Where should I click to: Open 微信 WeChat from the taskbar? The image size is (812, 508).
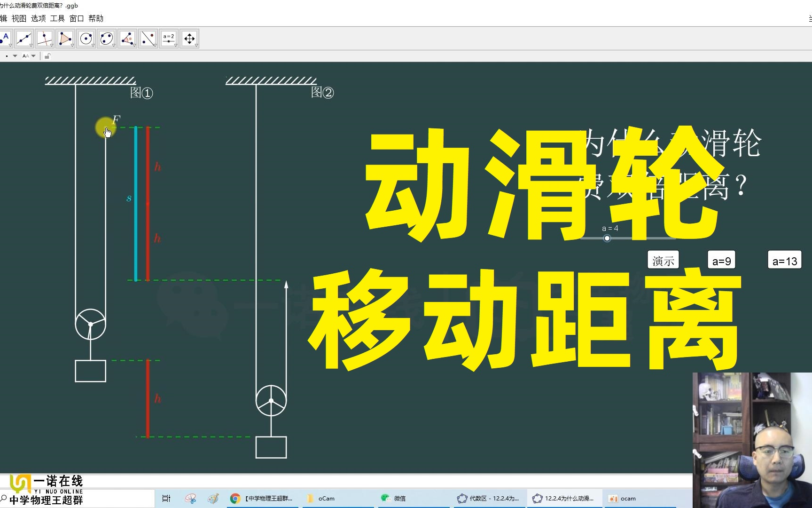[x=414, y=498]
